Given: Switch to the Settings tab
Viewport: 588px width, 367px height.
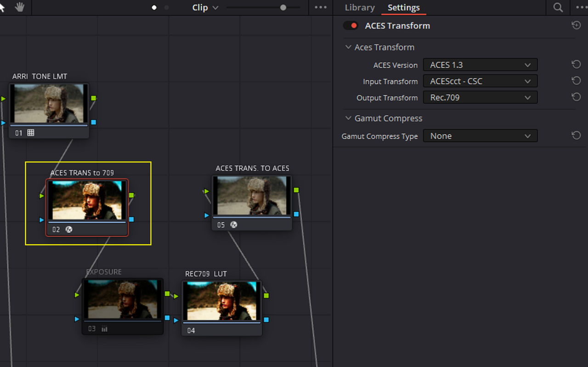Looking at the screenshot, I should click(x=404, y=8).
